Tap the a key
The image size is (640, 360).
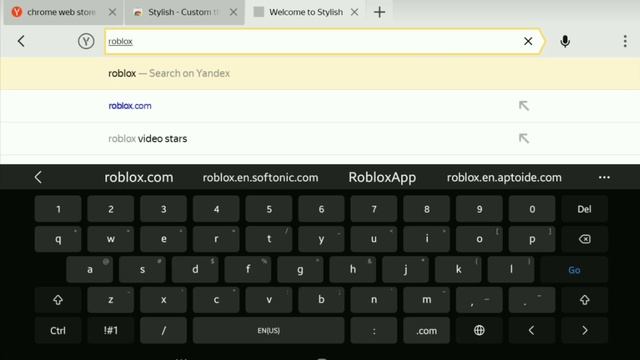(x=90, y=269)
